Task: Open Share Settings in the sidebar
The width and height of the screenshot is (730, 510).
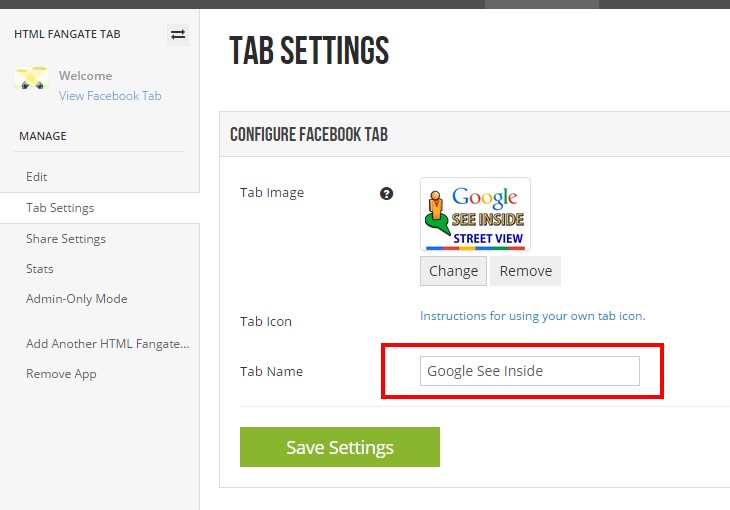Action: pyautogui.click(x=66, y=239)
